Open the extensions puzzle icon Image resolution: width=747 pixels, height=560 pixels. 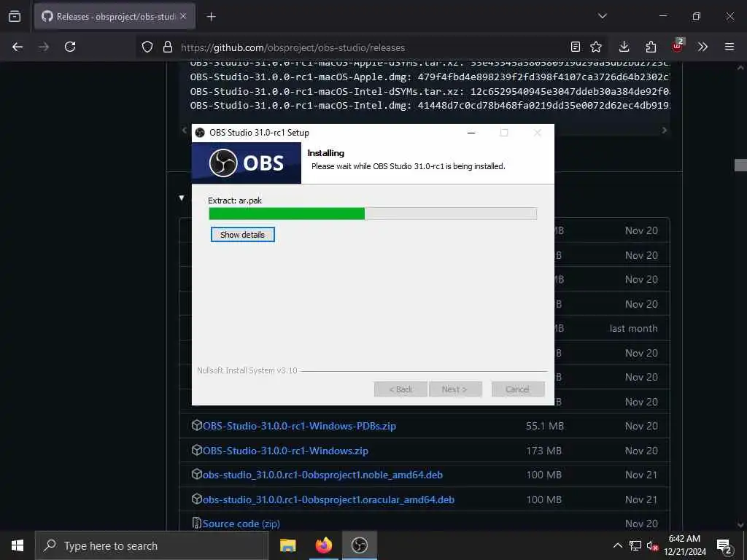click(651, 47)
